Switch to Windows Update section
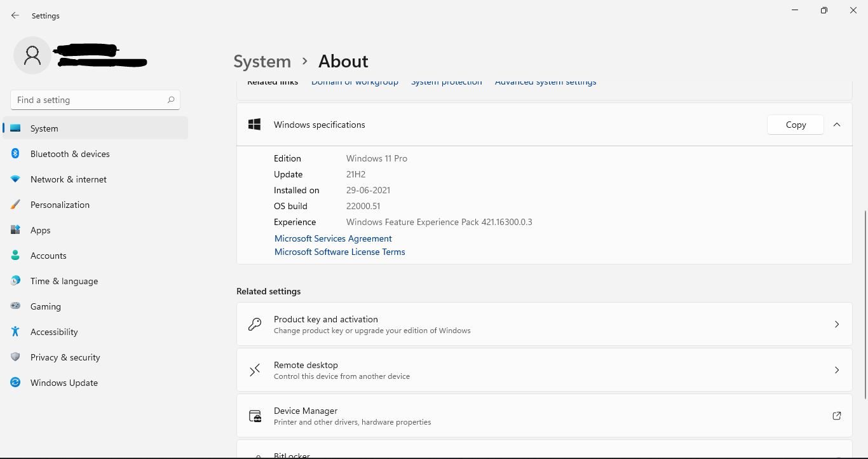 tap(64, 383)
